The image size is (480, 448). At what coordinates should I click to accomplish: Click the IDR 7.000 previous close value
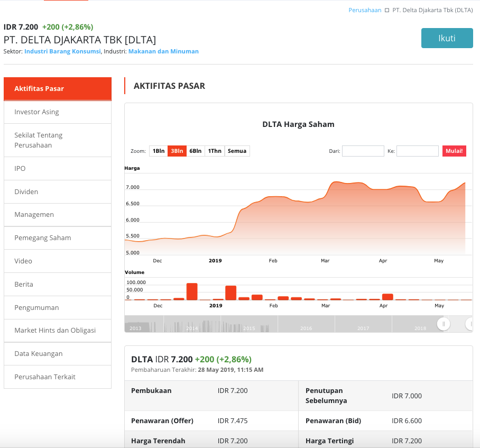tap(407, 396)
